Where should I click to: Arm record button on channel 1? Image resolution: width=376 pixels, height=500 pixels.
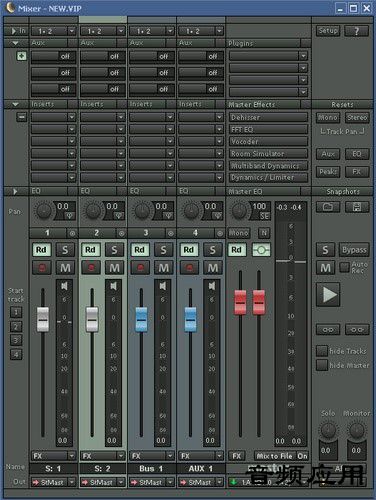coord(42,267)
